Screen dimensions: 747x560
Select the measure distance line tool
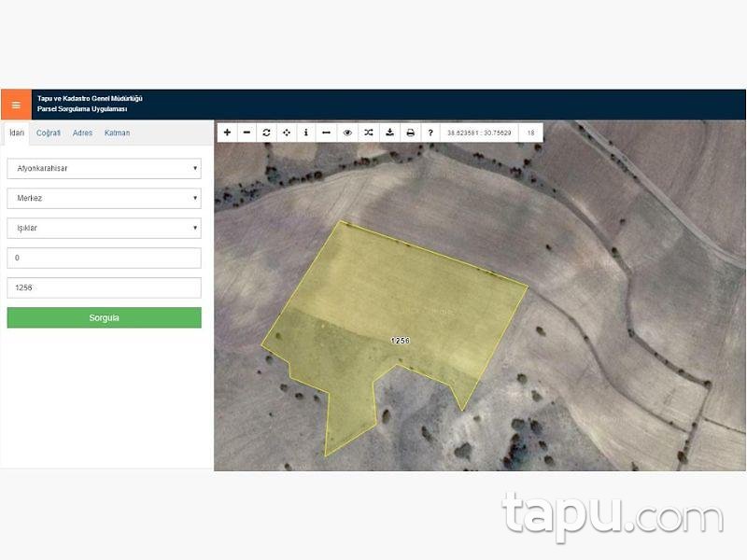326,133
